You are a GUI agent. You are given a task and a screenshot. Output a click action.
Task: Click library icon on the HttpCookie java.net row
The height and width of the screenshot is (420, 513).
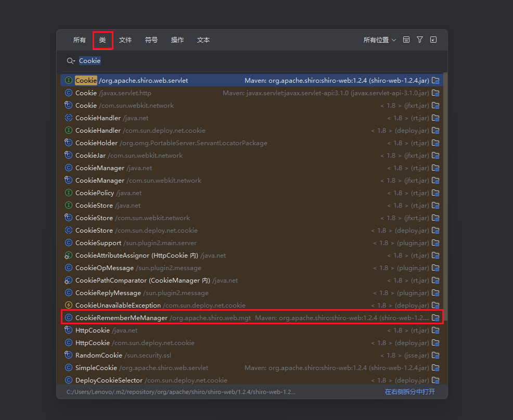(436, 330)
